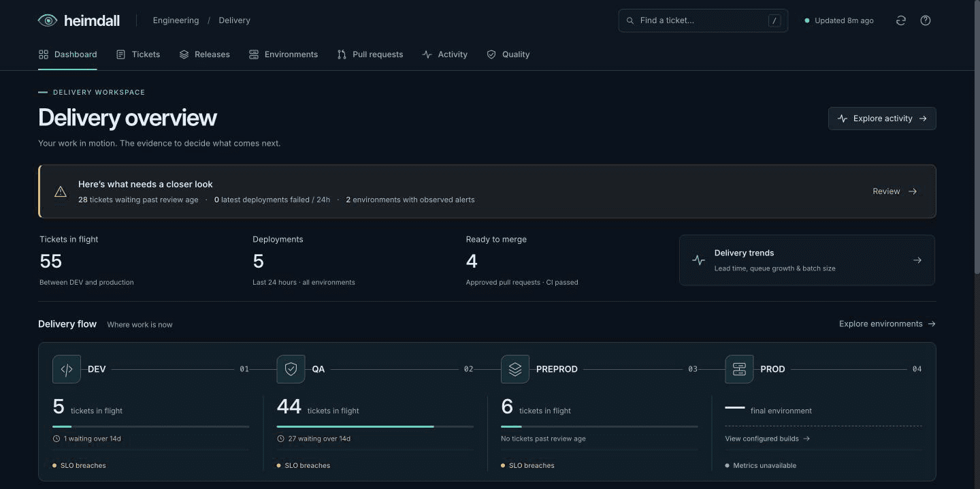This screenshot has width=980, height=489.
Task: Click the PREPROD tickets progress bar
Action: pyautogui.click(x=599, y=427)
